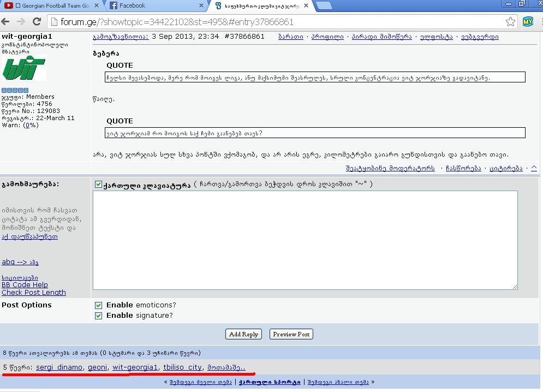Click the Post Options label
This screenshot has width=543, height=392.
point(27,305)
